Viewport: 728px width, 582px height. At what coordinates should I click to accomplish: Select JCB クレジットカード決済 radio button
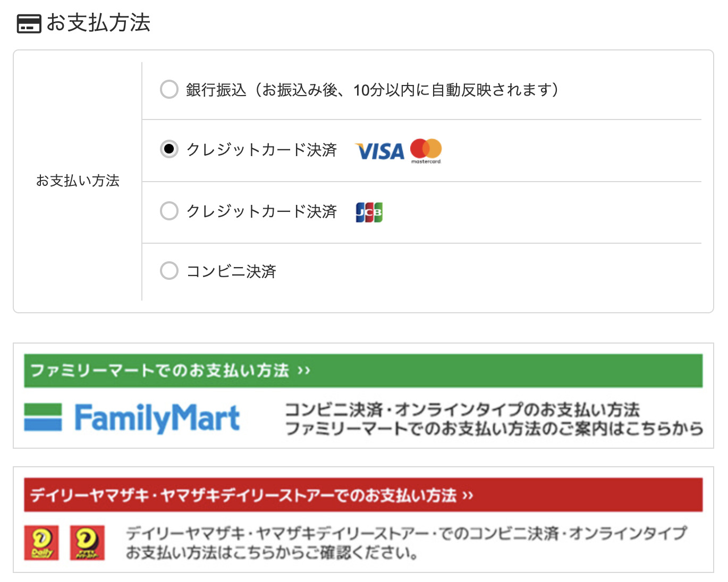169,211
